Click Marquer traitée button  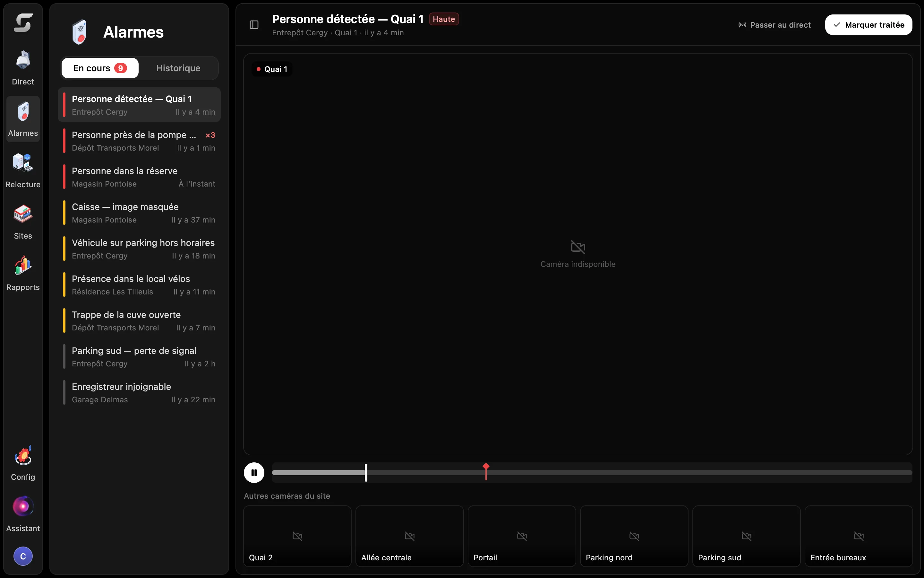tap(868, 25)
